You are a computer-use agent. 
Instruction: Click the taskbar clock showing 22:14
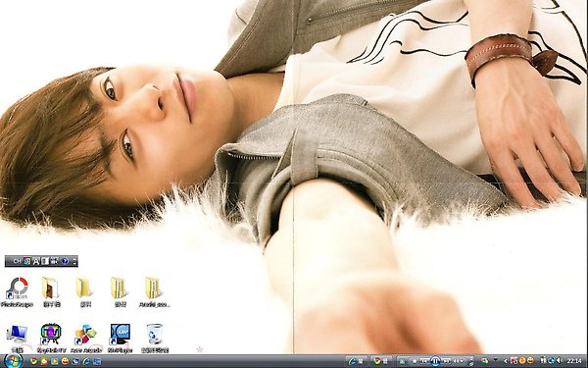[x=574, y=361]
